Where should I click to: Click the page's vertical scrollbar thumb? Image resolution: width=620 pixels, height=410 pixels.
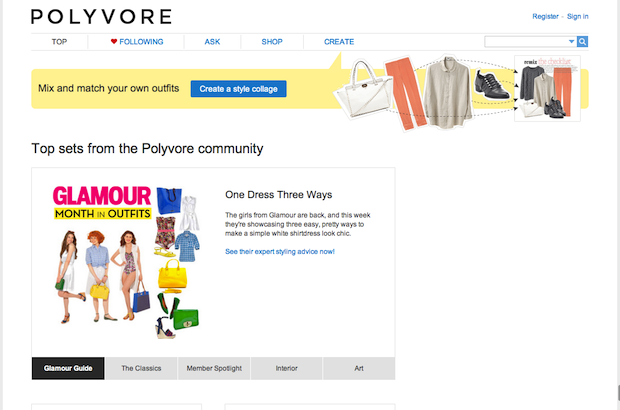tap(618, 393)
